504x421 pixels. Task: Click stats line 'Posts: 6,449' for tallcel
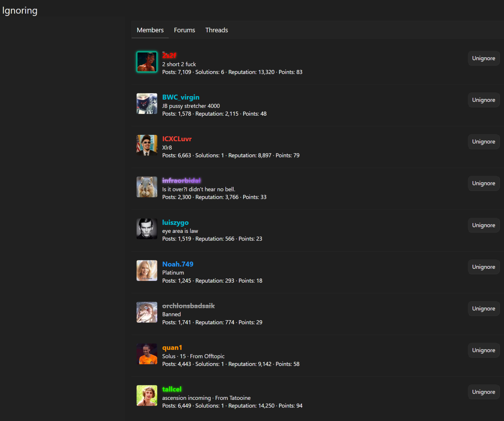click(232, 406)
